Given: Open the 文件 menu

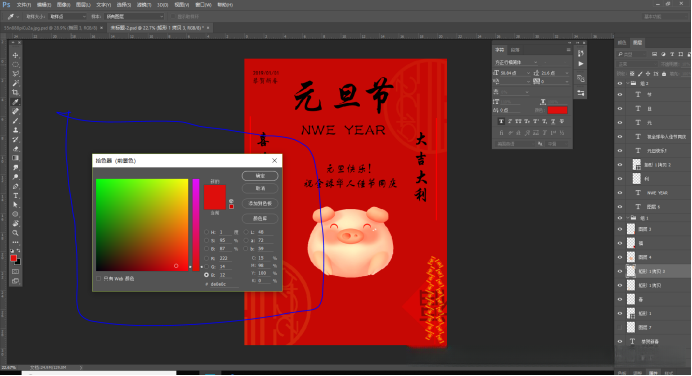Looking at the screenshot, I should point(24,5).
